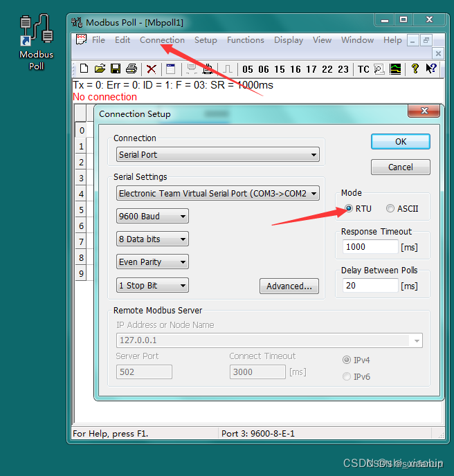Click the TC test center toolbar button

(363, 69)
